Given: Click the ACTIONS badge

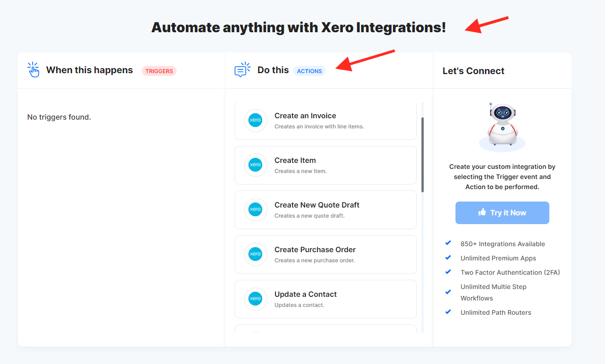Looking at the screenshot, I should (x=310, y=71).
